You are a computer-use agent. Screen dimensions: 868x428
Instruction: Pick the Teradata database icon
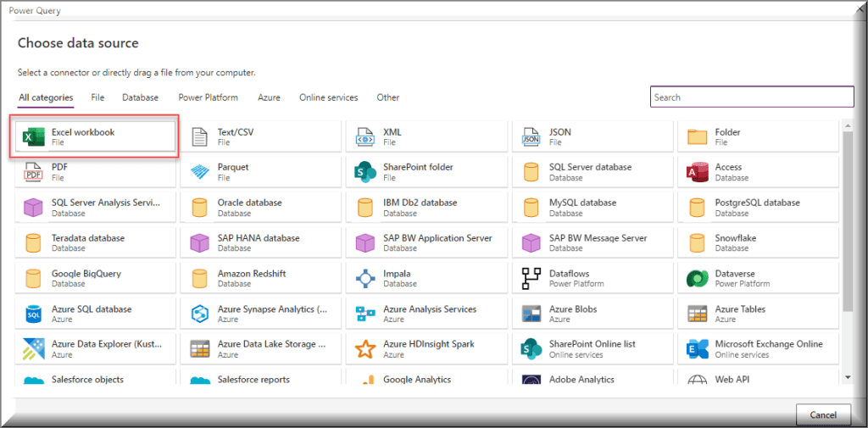click(x=33, y=243)
